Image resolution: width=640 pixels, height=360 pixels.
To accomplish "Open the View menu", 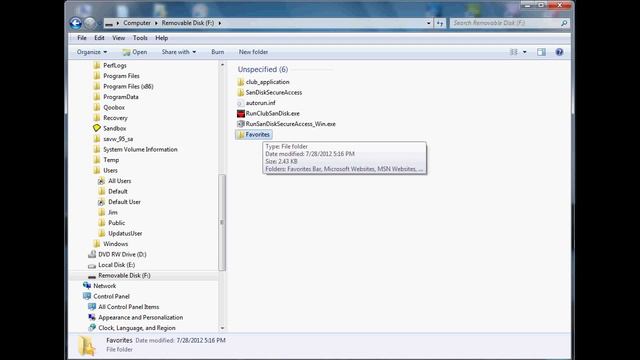I will (x=118, y=38).
